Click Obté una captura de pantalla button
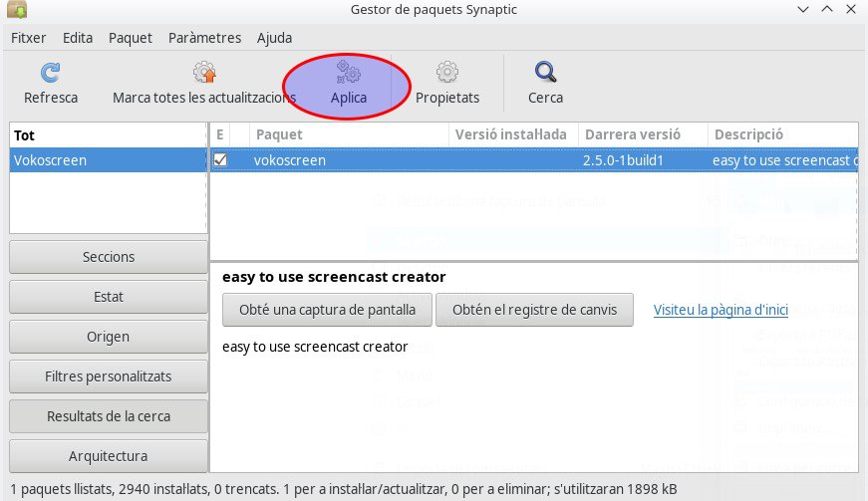 327,310
